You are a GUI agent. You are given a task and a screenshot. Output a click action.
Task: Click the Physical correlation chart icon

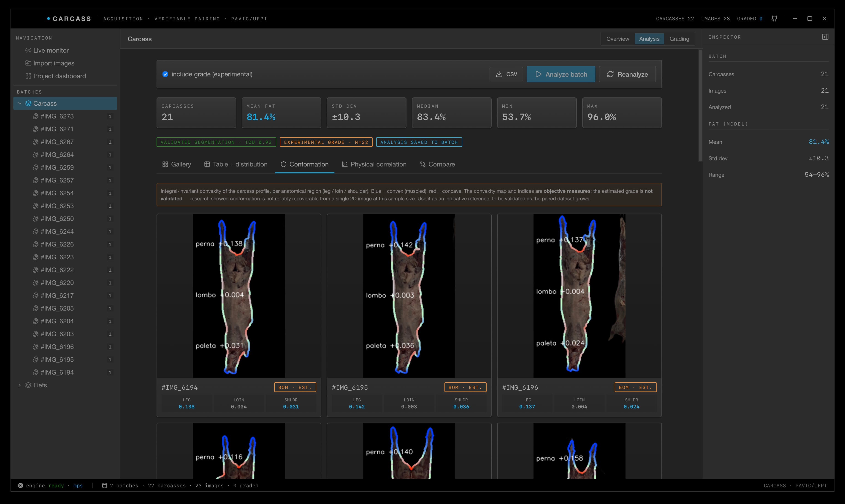coord(345,164)
